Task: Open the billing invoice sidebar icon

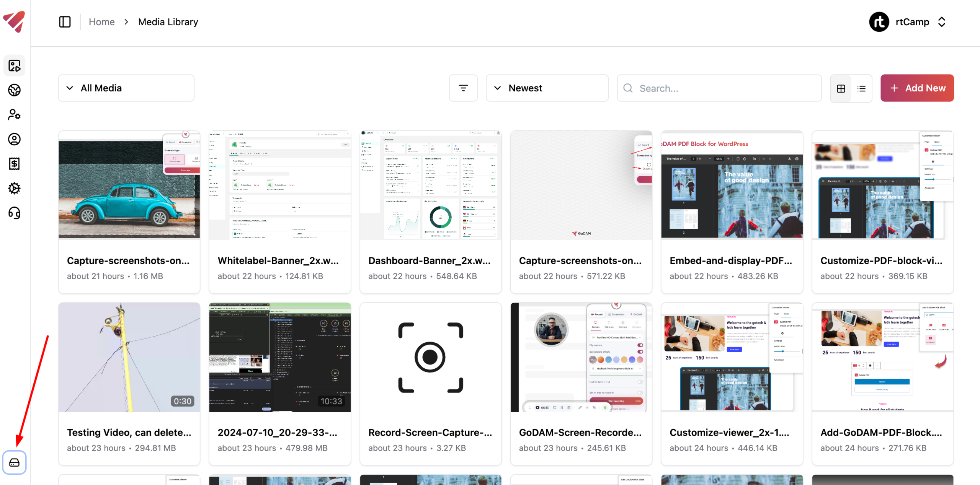Action: pyautogui.click(x=15, y=164)
